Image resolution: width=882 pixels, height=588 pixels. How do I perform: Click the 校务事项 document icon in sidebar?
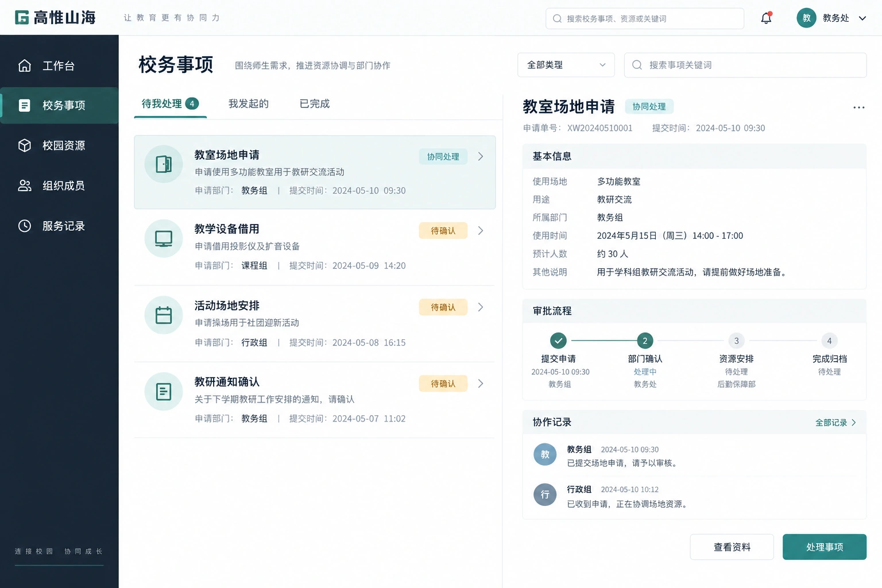point(25,106)
